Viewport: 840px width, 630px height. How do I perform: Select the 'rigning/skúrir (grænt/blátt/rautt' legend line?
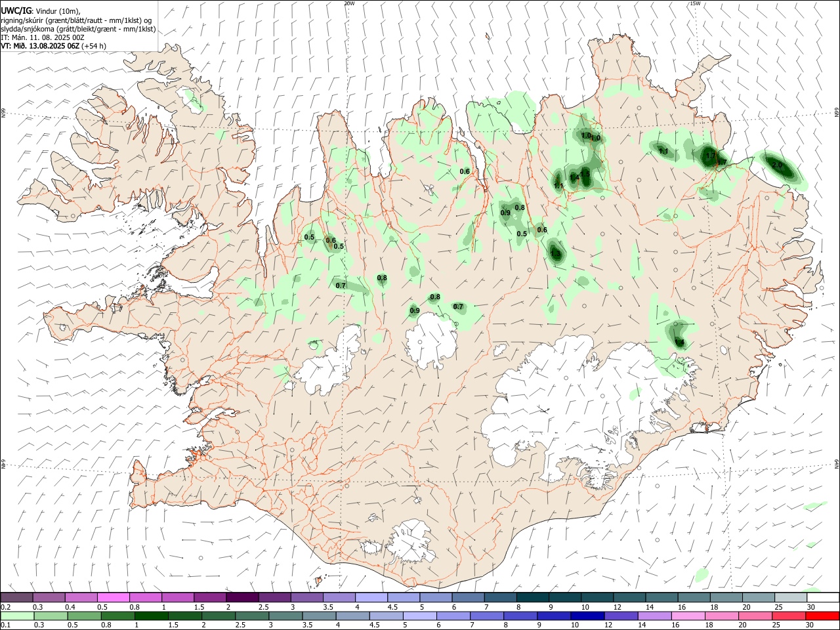pyautogui.click(x=76, y=20)
